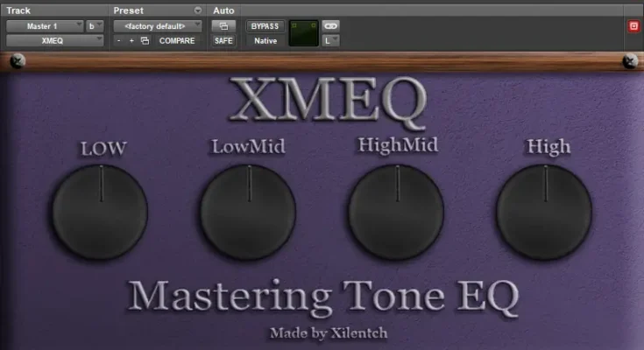Enable automation SAFE mode
Screen dimensions: 644x350
tap(223, 40)
